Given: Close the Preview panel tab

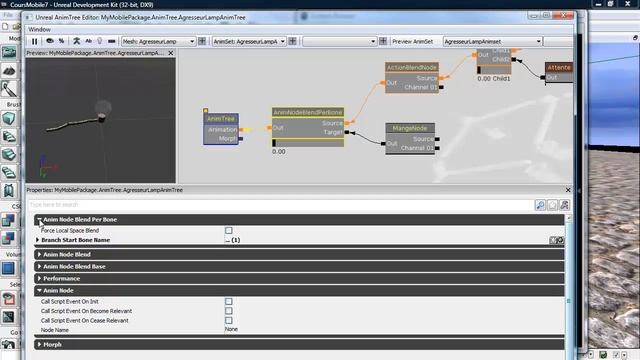Looking at the screenshot, I should pyautogui.click(x=171, y=53).
